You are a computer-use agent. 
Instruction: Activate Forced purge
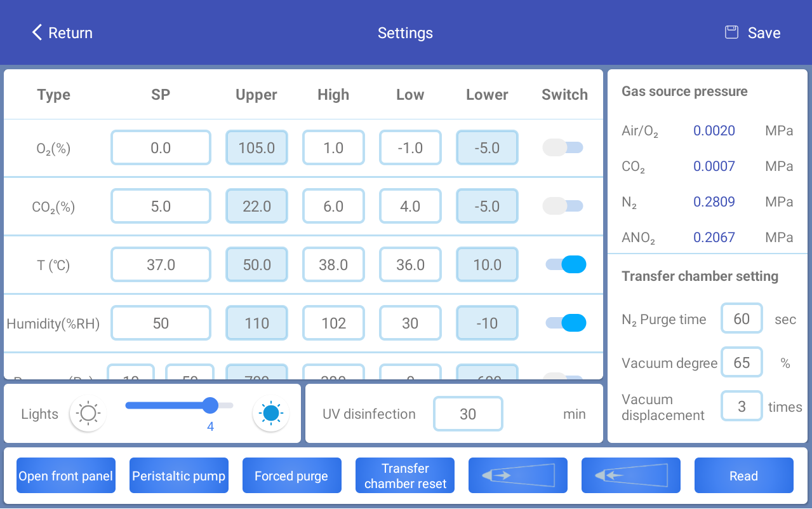[x=291, y=476]
